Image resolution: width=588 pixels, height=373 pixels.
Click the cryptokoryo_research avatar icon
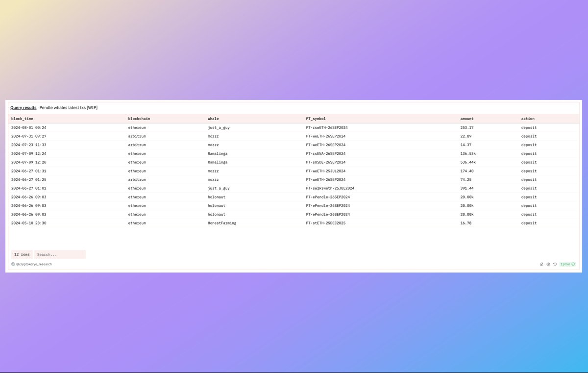(13, 264)
